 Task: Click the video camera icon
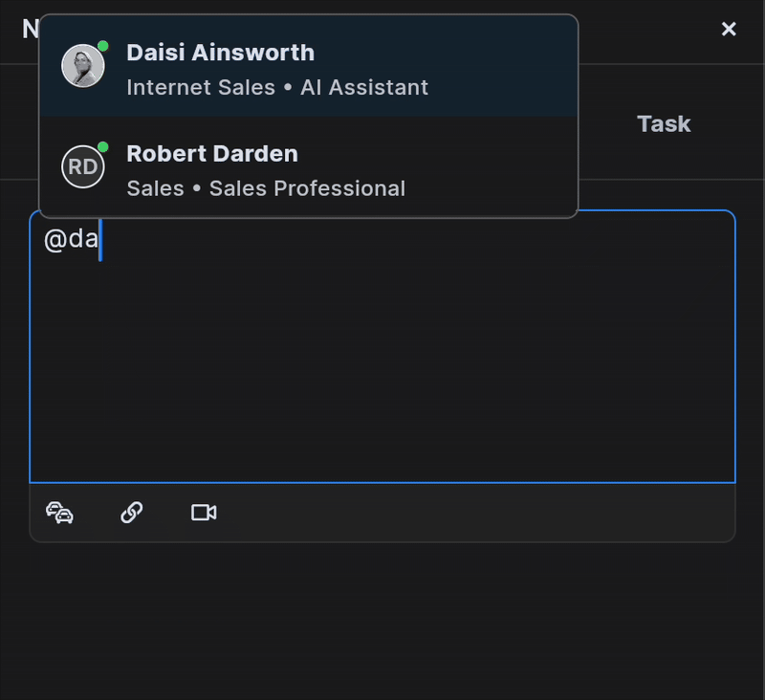coord(204,513)
